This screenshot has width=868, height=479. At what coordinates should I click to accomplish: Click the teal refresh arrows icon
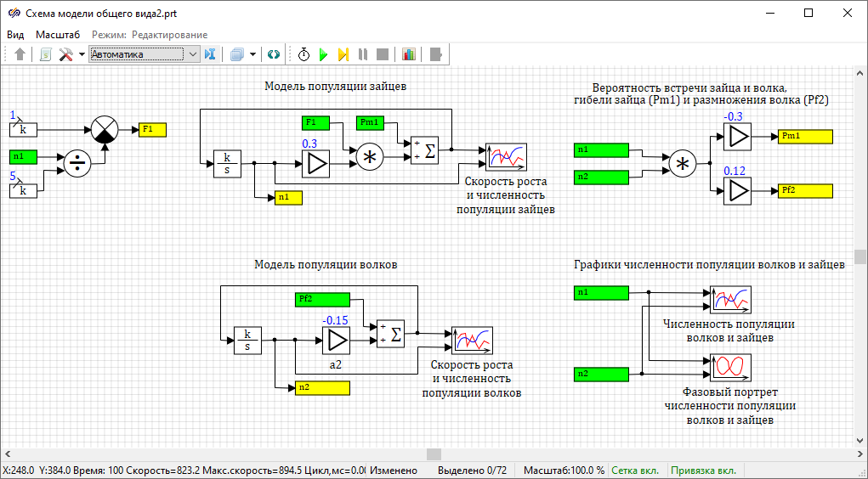coord(273,54)
